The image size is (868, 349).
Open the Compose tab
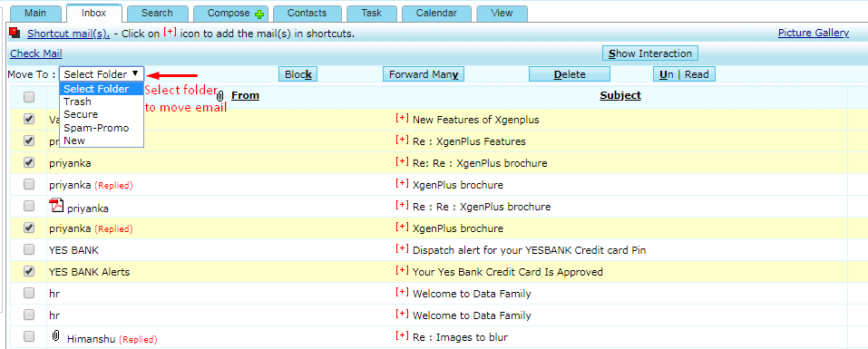click(229, 14)
